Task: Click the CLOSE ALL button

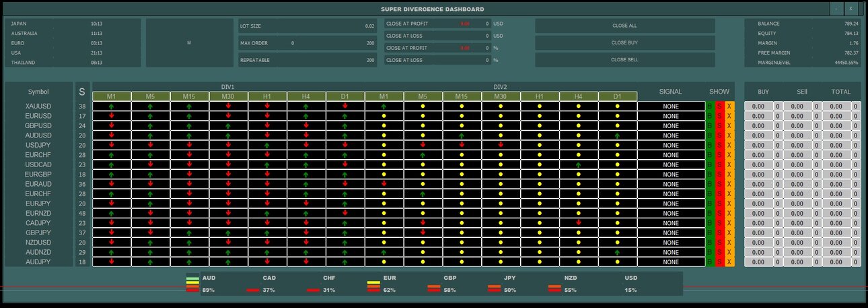Action: 624,26
